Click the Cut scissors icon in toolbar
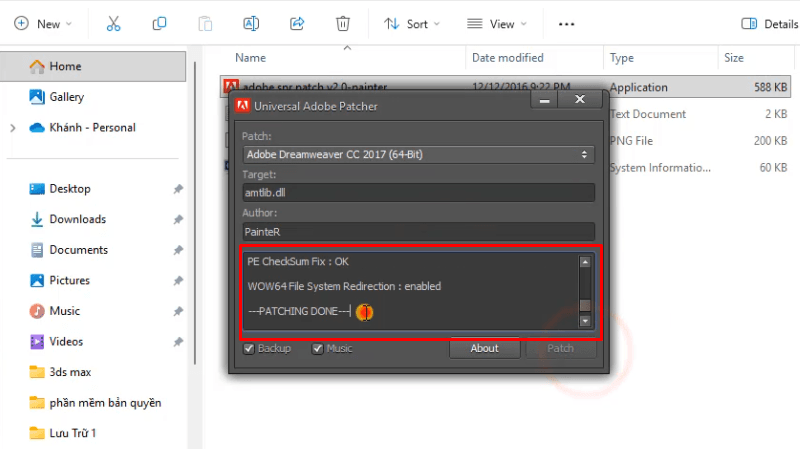Screen dimensions: 800x449 pyautogui.click(x=113, y=23)
